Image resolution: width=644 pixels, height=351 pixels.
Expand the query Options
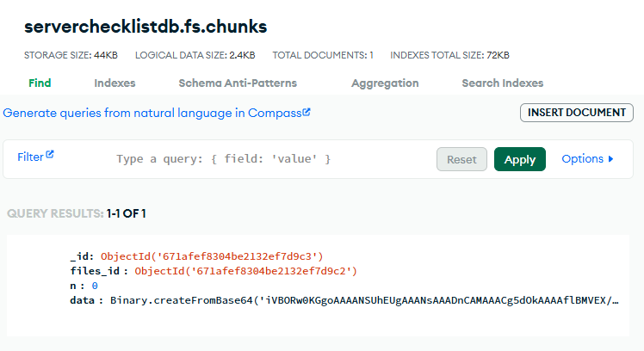coord(587,159)
